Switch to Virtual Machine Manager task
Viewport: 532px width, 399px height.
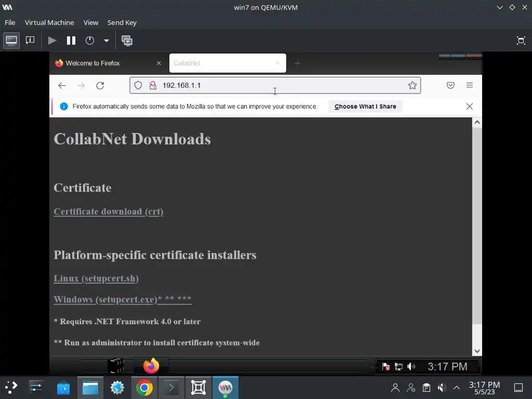pos(225,388)
